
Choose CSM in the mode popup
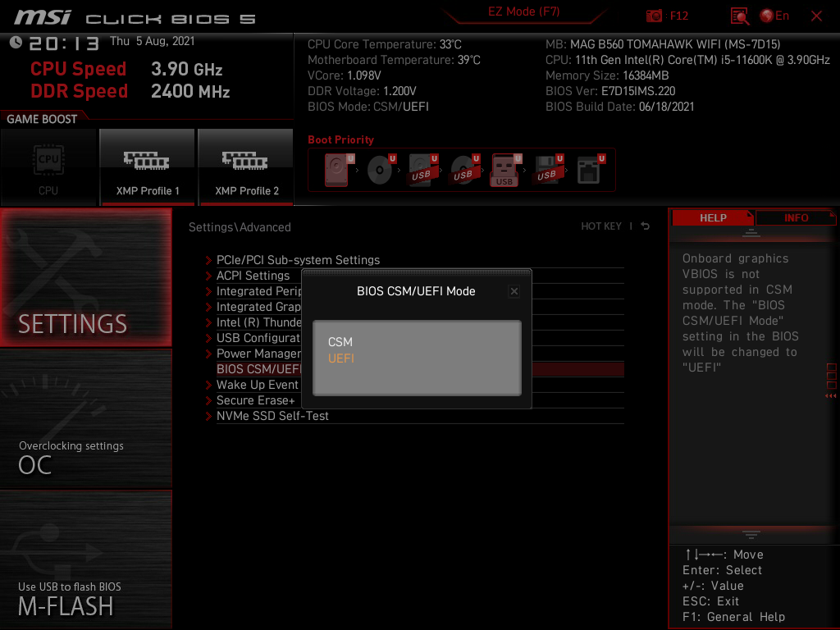click(340, 342)
